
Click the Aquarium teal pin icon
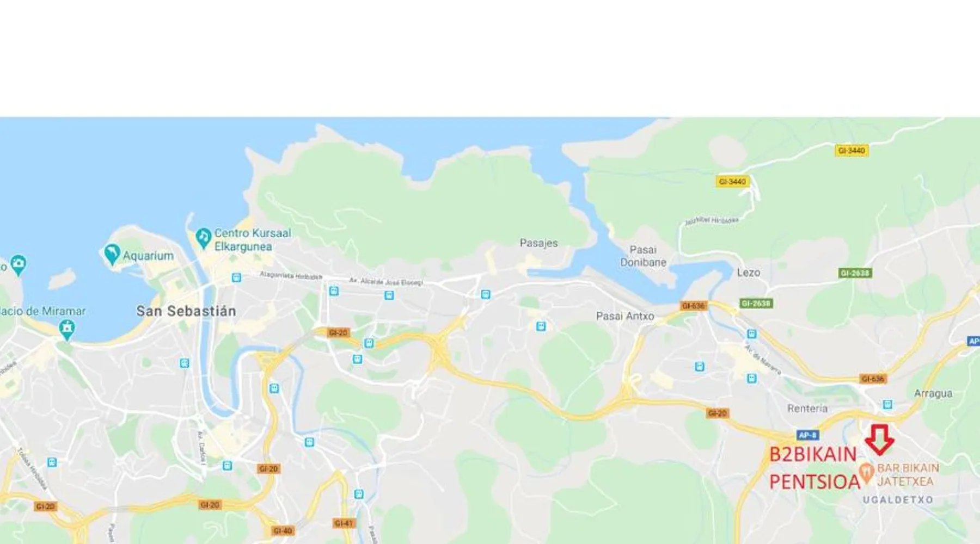click(x=112, y=254)
